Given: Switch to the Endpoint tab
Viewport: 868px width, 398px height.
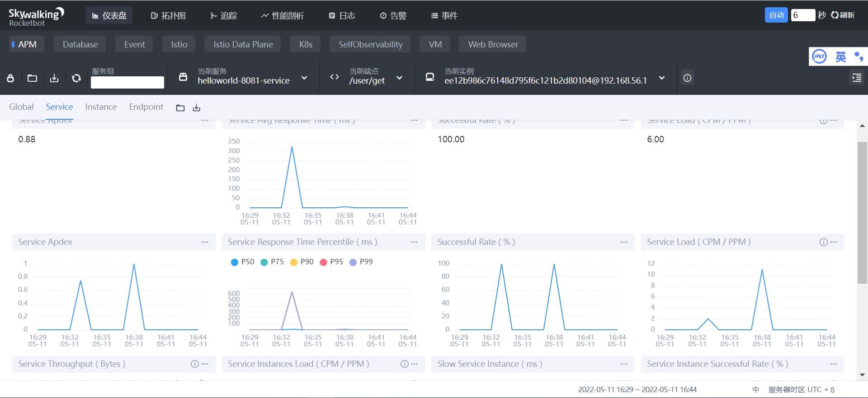Looking at the screenshot, I should (146, 107).
